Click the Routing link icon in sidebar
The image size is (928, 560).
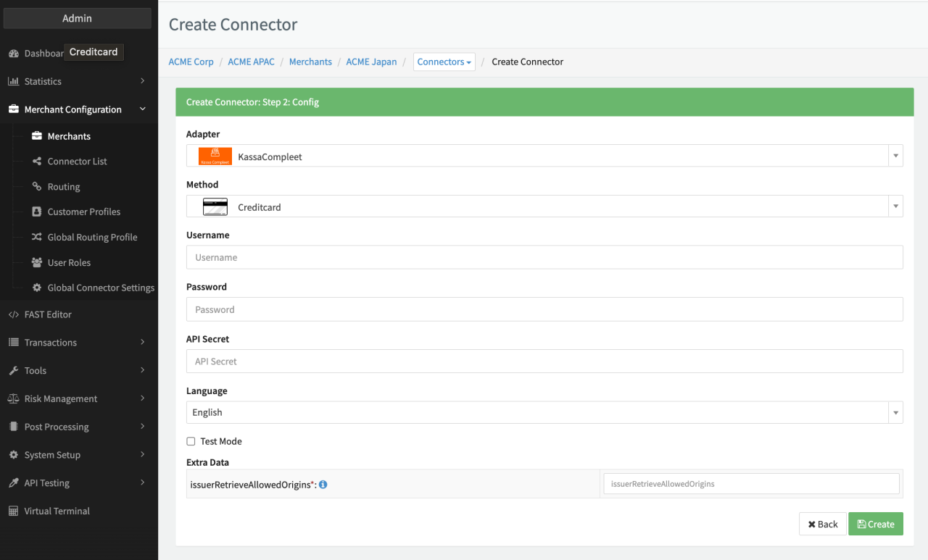coord(37,187)
